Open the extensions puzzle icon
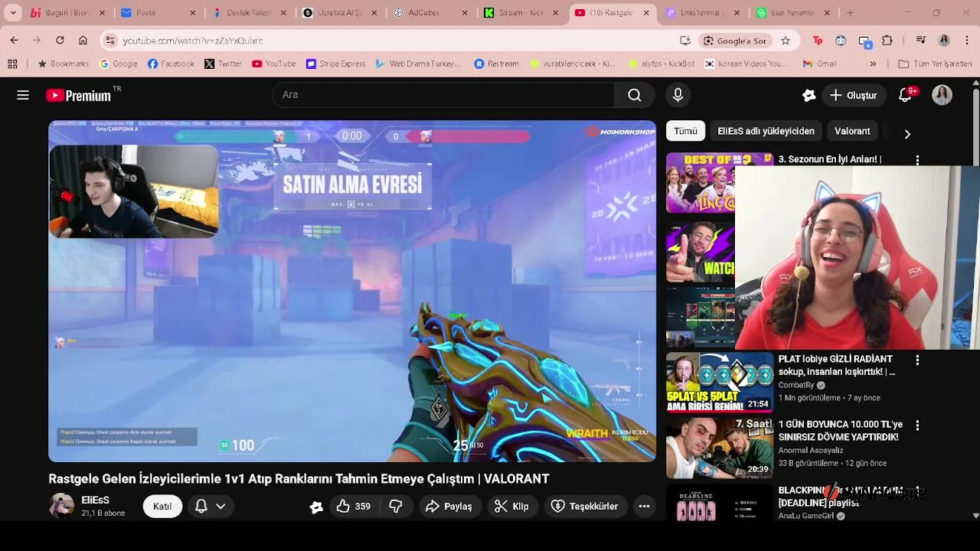Viewport: 980px width, 551px height. (887, 41)
